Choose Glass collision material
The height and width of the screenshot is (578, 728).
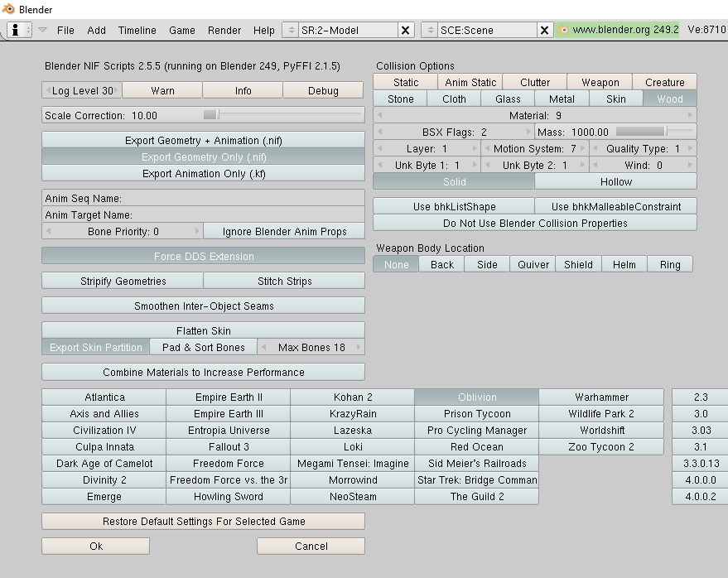pyautogui.click(x=508, y=99)
